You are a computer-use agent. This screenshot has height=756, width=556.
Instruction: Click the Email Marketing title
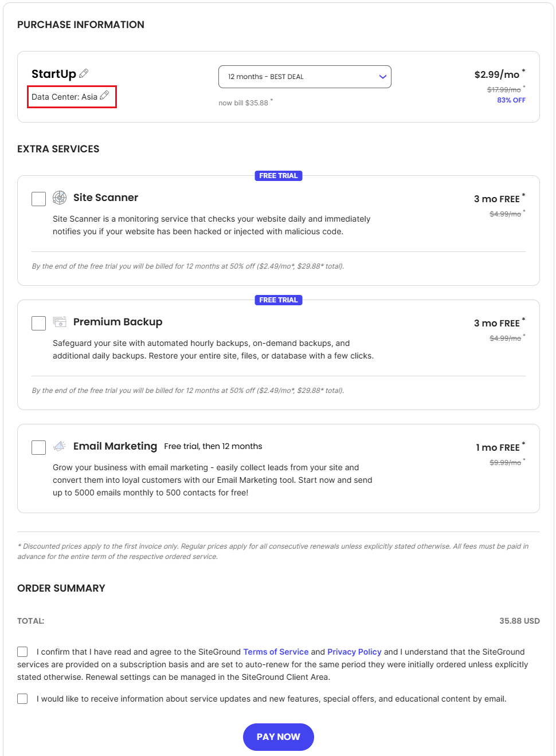point(115,446)
